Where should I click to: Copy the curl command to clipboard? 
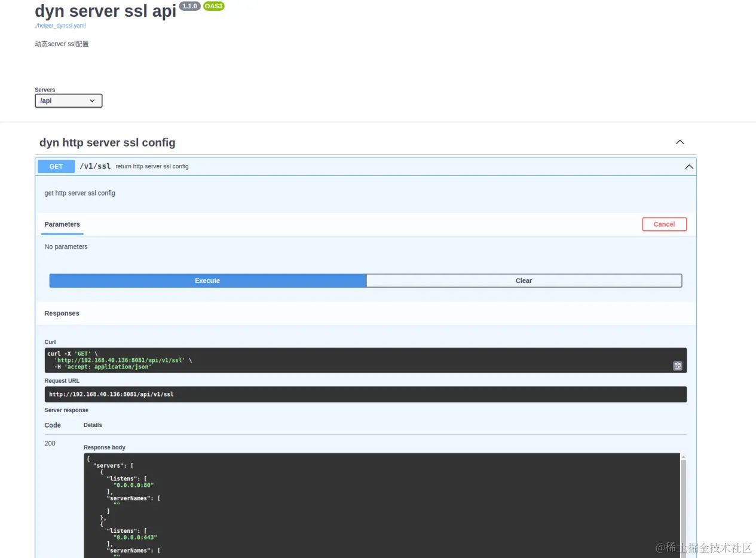678,366
